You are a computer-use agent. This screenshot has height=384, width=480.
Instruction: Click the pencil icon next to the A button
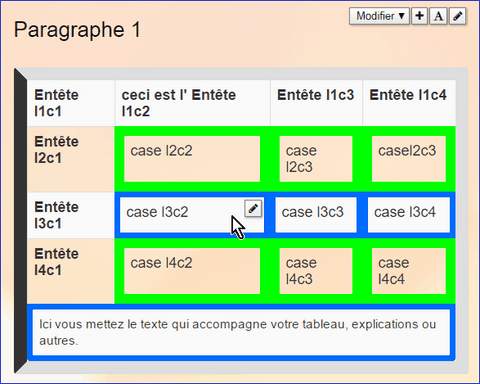458,16
